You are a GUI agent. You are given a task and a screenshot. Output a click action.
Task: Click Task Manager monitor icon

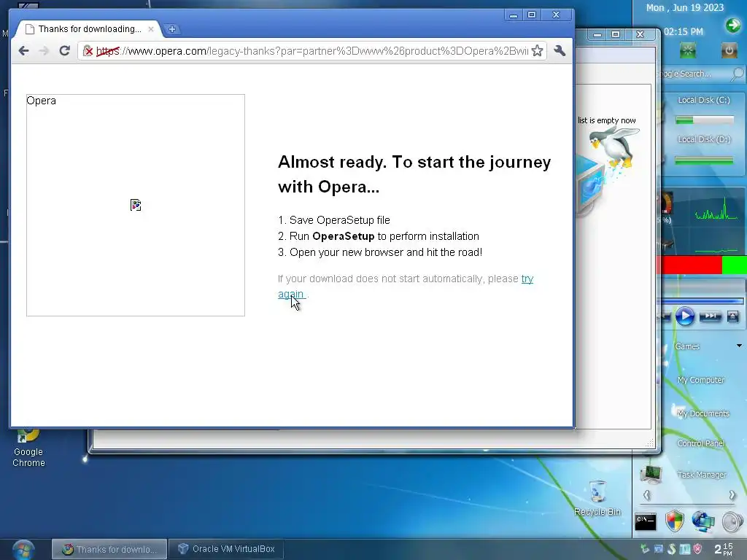click(651, 474)
